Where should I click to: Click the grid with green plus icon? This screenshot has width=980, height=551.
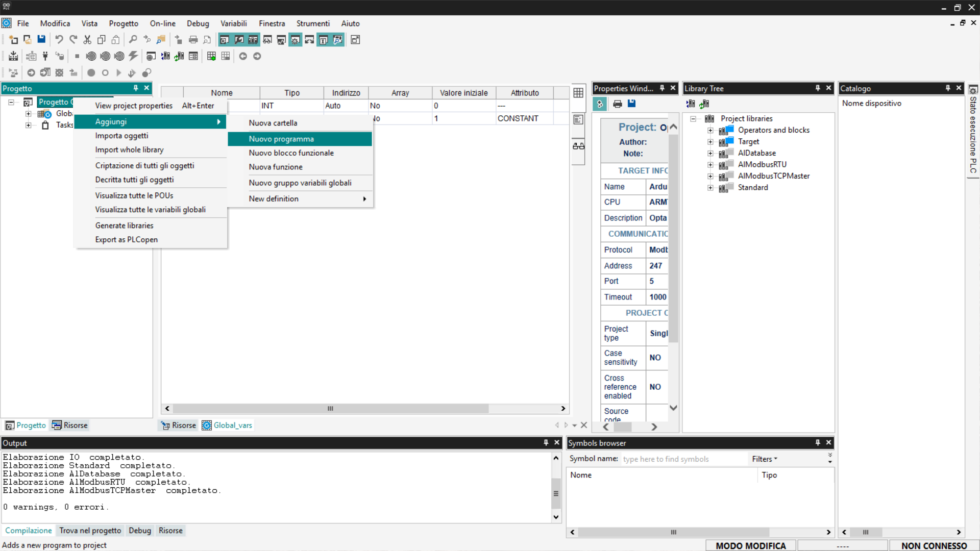click(x=211, y=56)
